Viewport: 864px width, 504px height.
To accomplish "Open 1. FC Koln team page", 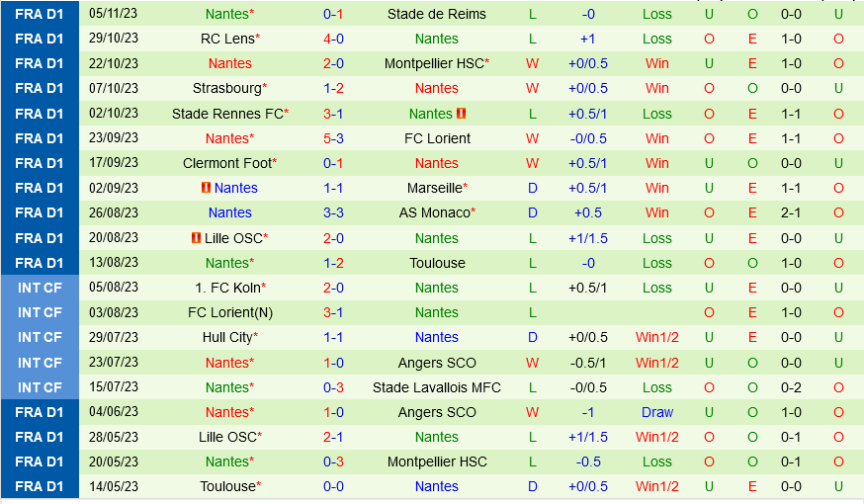I will (226, 288).
